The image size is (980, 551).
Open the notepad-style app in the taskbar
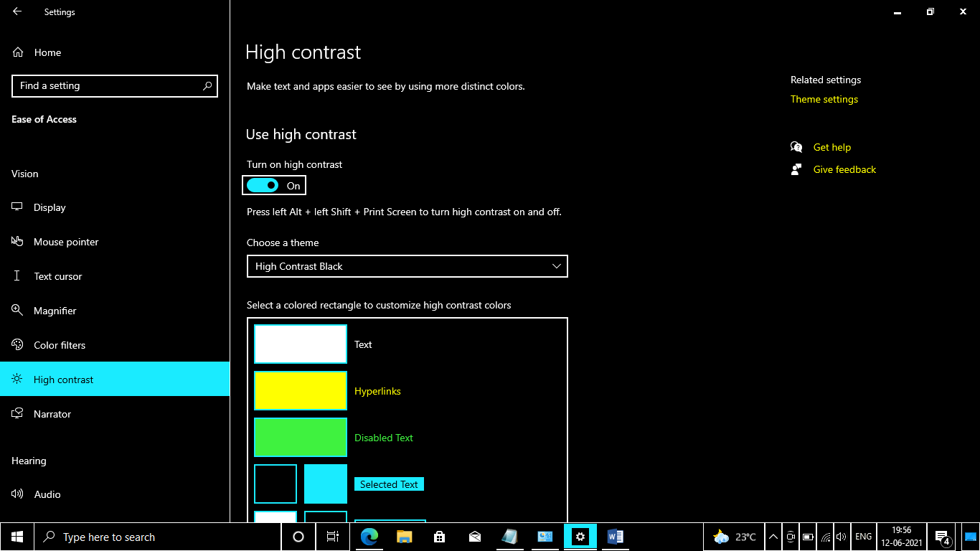[510, 537]
